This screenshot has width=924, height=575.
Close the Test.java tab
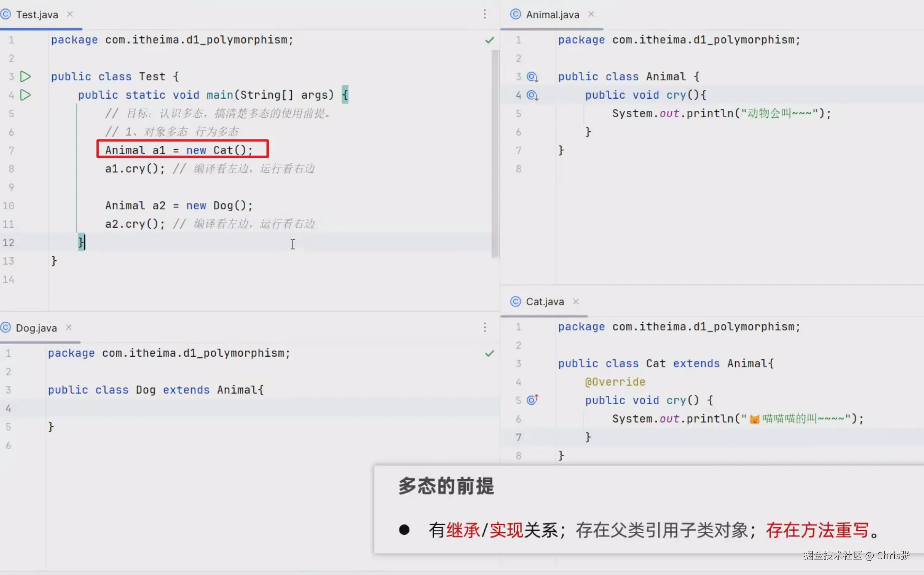pos(70,14)
